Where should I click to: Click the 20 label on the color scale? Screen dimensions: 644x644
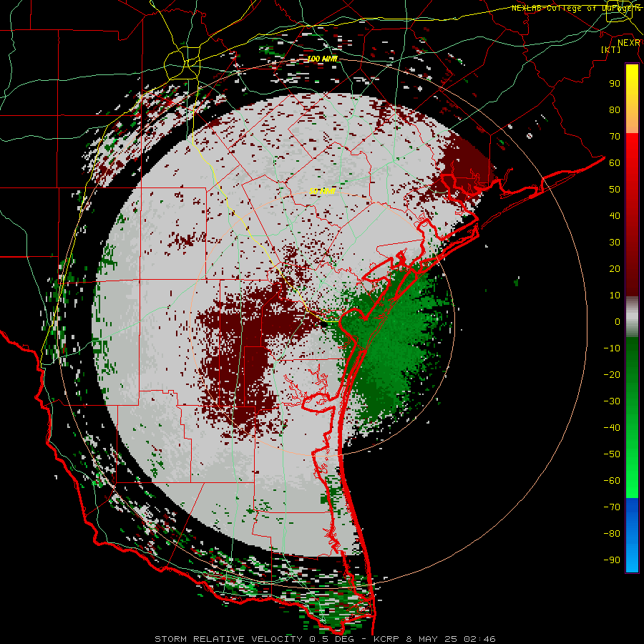pyautogui.click(x=615, y=268)
